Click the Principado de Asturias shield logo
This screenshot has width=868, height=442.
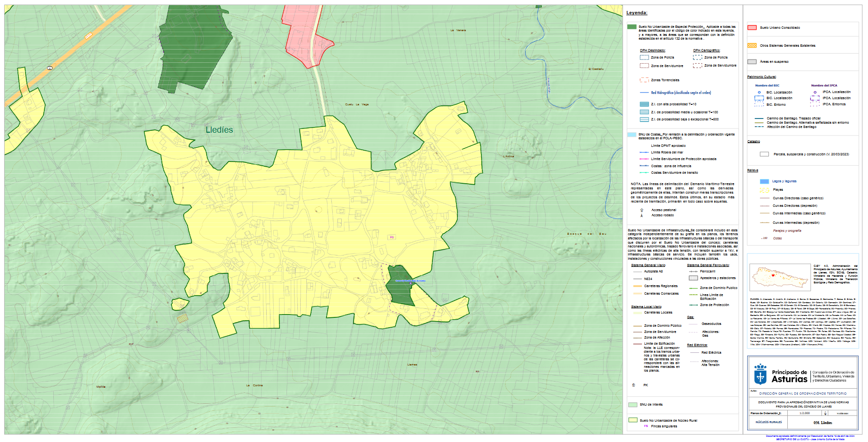click(x=760, y=375)
